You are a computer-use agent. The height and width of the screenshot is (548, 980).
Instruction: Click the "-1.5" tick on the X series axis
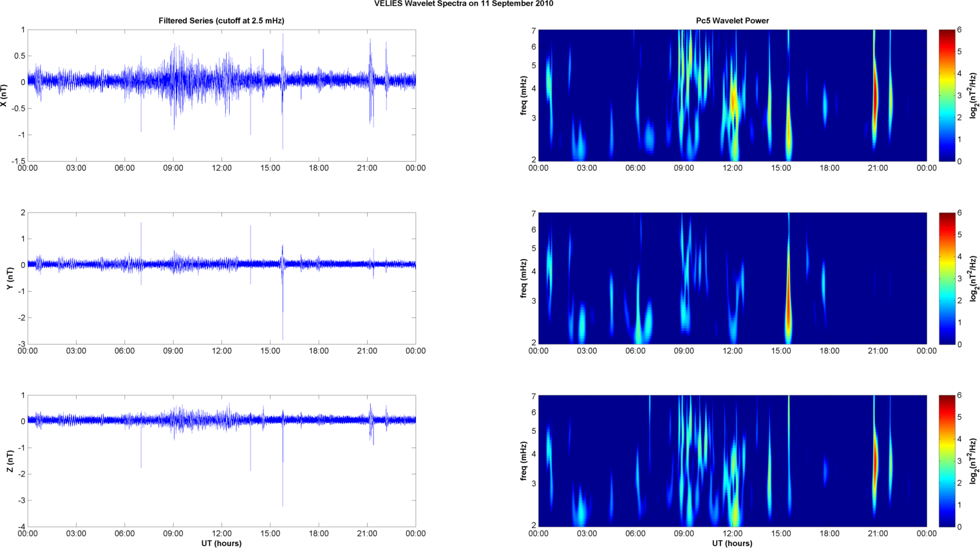pyautogui.click(x=18, y=162)
